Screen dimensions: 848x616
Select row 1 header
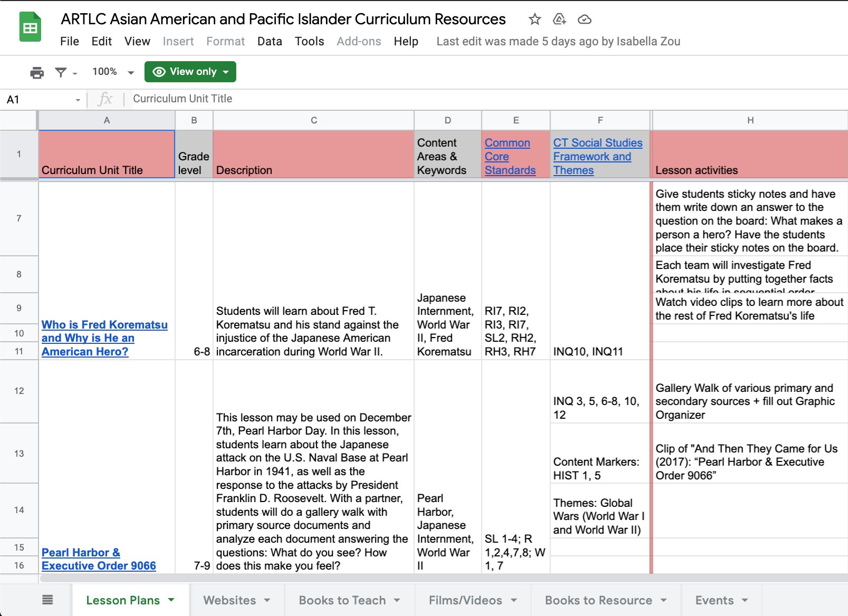(x=19, y=154)
